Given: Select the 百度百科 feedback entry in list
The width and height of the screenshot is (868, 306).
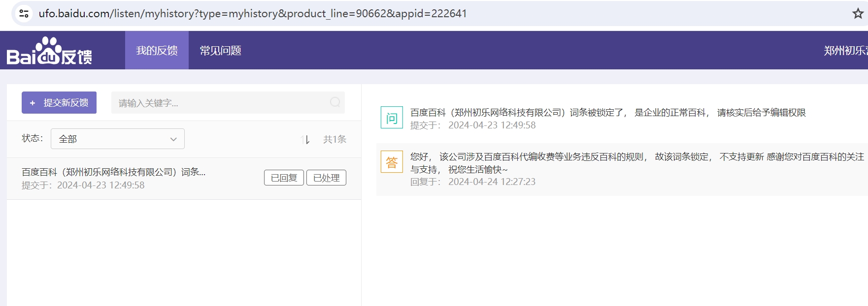Looking at the screenshot, I should coord(184,179).
